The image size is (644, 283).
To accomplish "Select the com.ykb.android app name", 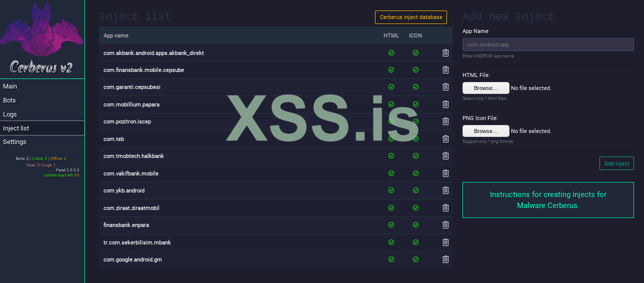I will pos(124,190).
